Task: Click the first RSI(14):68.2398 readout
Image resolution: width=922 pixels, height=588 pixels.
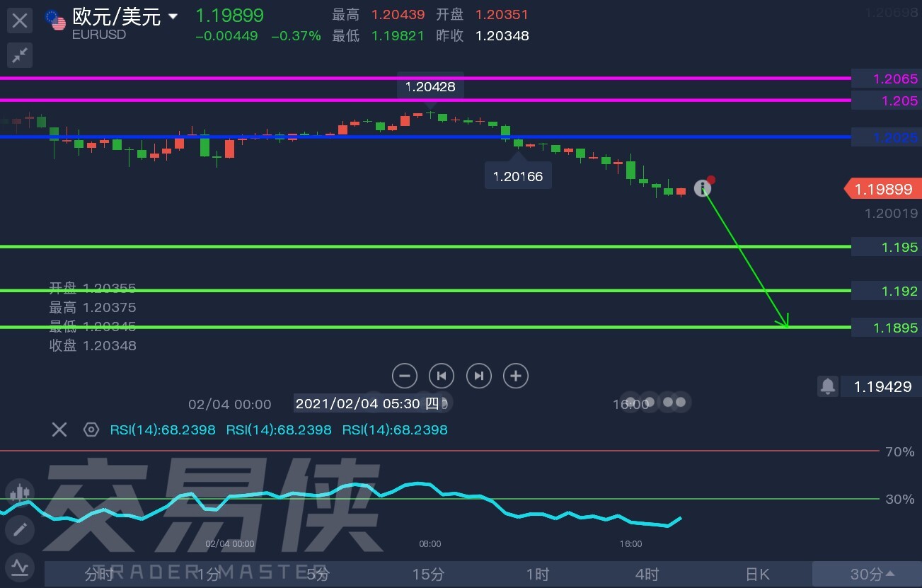Action: tap(163, 430)
